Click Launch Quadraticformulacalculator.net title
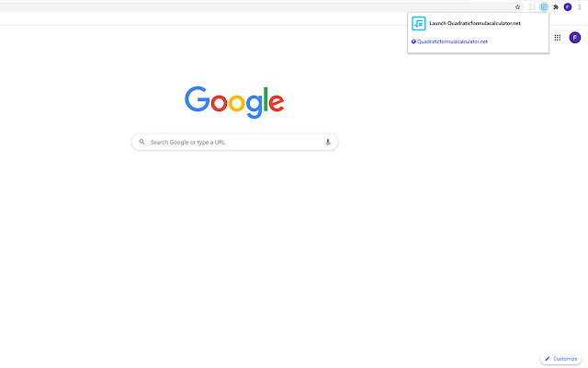Screen dimensions: 588x368 click(475, 23)
